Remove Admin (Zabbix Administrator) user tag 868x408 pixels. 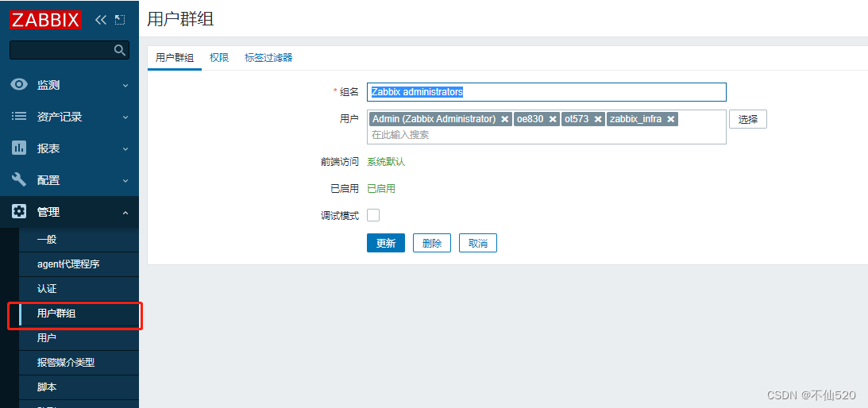[505, 119]
